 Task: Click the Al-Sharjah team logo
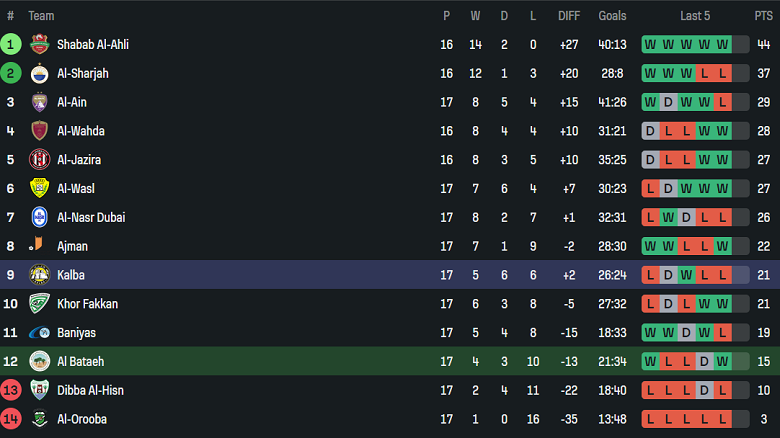click(x=39, y=73)
